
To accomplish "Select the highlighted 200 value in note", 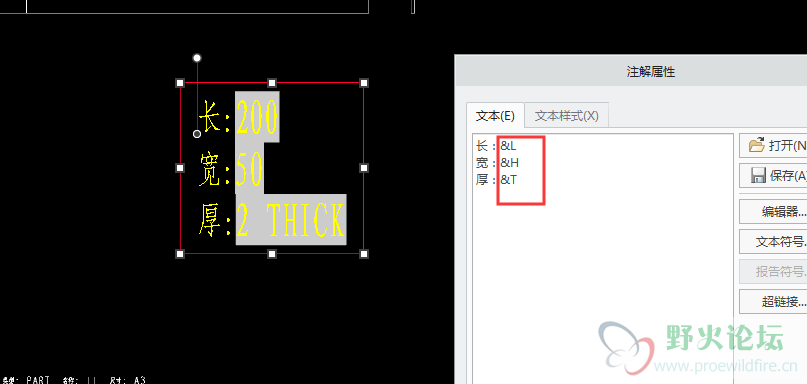I will [257, 117].
